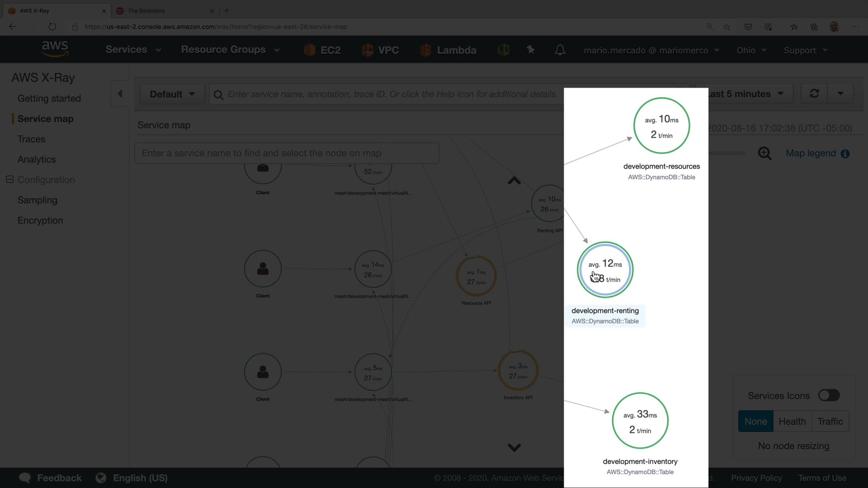This screenshot has width=868, height=488.
Task: Select the Traffic node display option
Action: pyautogui.click(x=830, y=421)
